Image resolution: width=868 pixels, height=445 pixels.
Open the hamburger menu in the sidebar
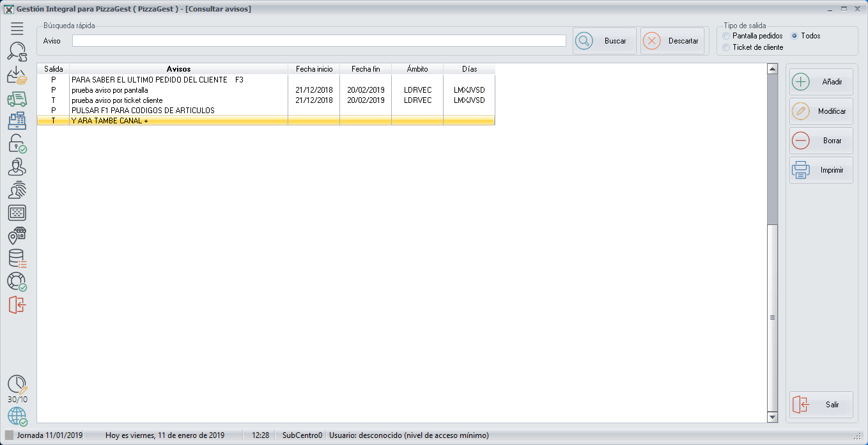(x=17, y=28)
